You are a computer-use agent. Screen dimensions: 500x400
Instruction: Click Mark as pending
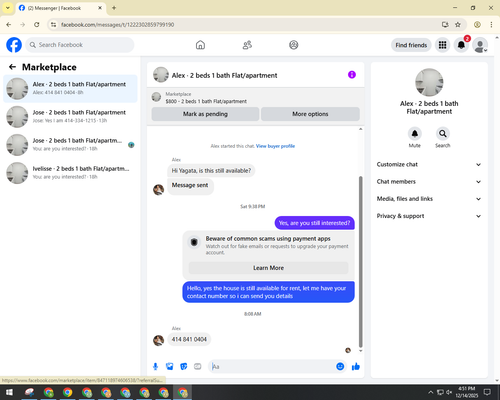click(x=205, y=114)
